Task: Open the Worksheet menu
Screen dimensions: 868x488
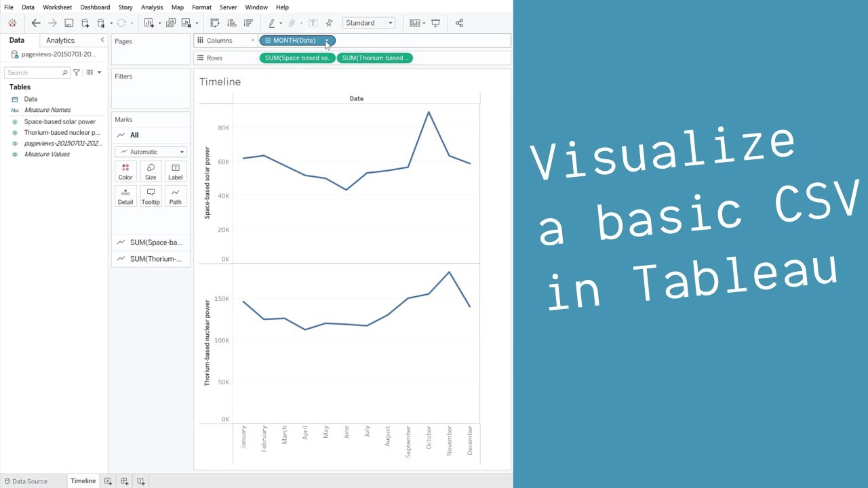Action: click(x=57, y=7)
